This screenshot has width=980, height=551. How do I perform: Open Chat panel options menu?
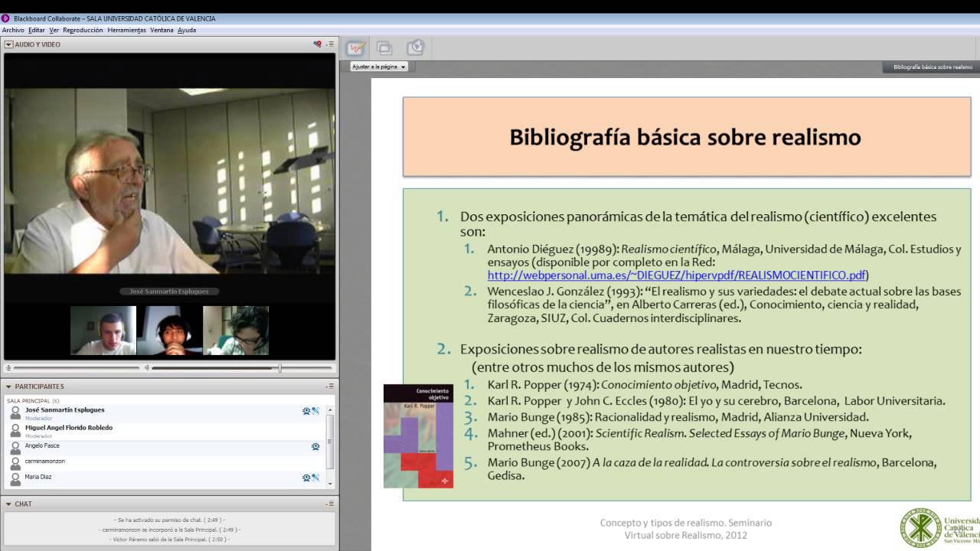(329, 504)
